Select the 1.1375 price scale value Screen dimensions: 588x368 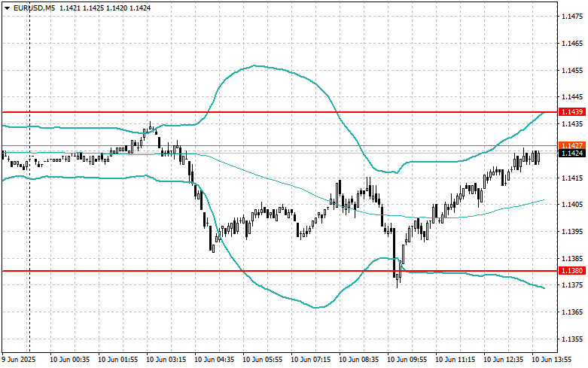pos(572,285)
